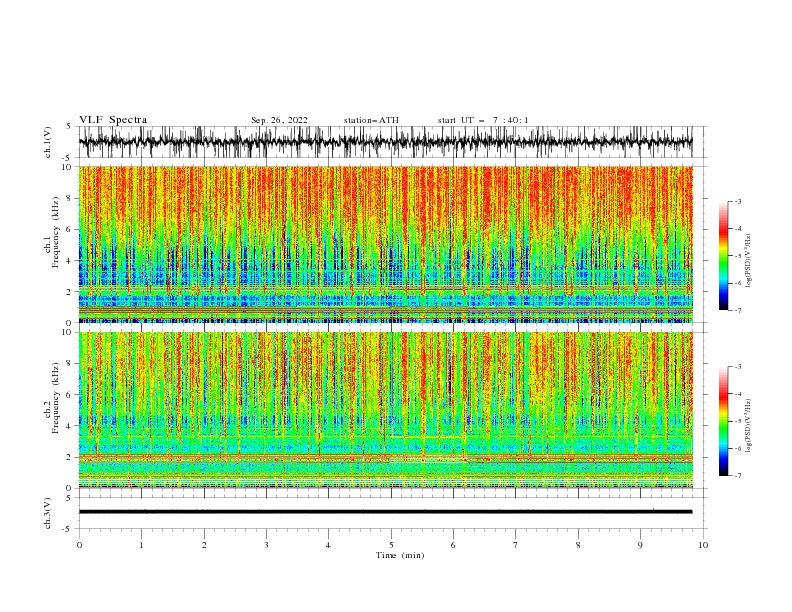Click the time axis tick label "2"
The width and height of the screenshot is (792, 612).
tap(204, 545)
